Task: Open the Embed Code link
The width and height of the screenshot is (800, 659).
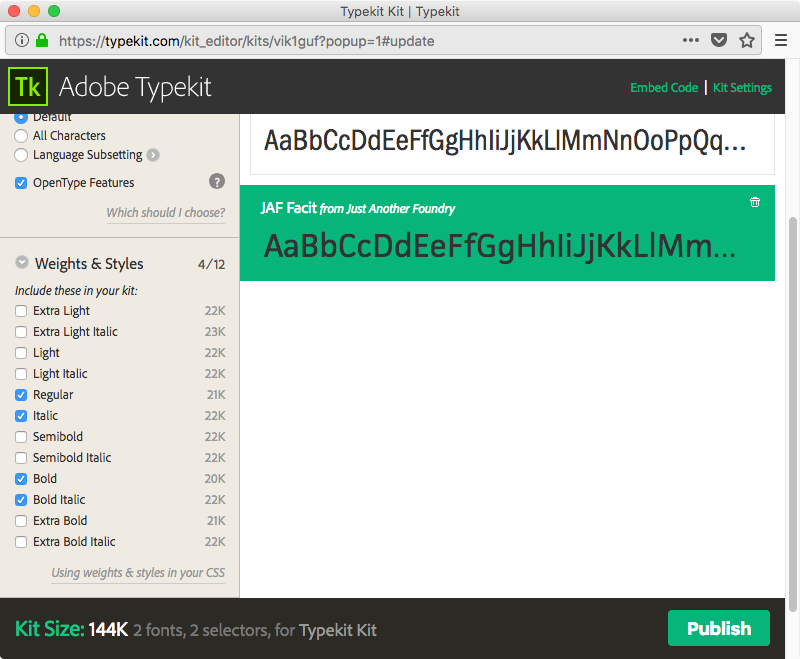Action: pos(664,88)
